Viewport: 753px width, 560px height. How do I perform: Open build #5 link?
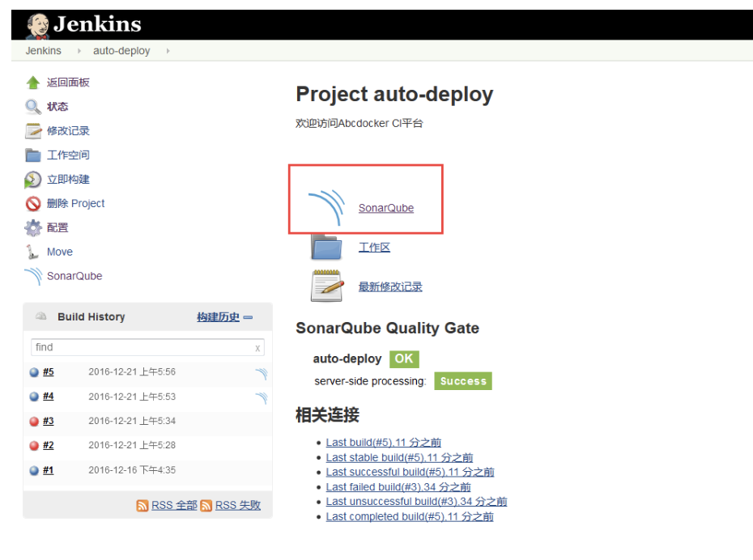point(48,372)
